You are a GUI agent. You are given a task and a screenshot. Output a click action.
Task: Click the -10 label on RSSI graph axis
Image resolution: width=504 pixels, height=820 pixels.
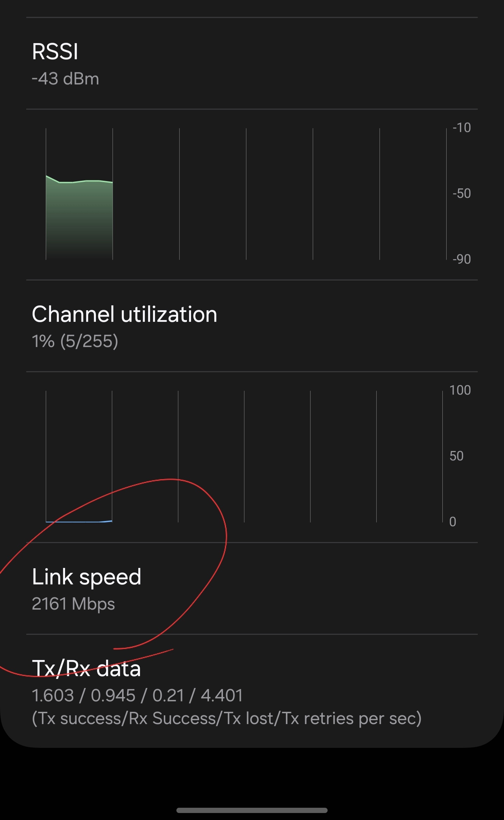tap(462, 128)
